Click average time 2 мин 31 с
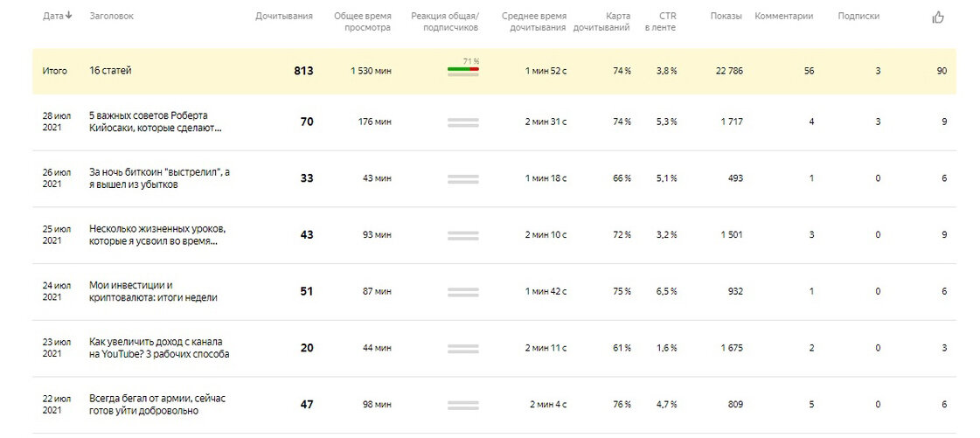 tap(546, 122)
